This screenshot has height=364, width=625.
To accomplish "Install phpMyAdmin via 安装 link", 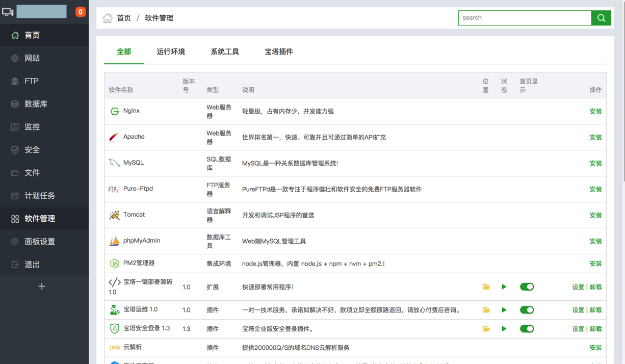I will pos(595,241).
